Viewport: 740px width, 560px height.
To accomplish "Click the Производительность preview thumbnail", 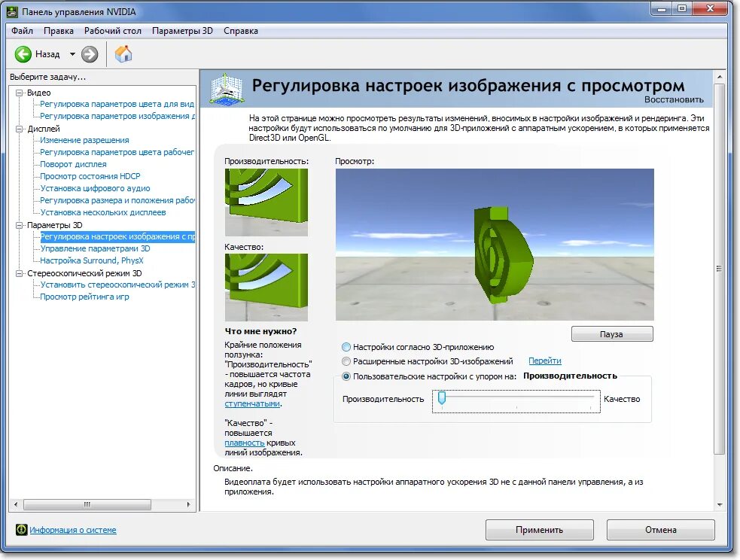I will [266, 202].
